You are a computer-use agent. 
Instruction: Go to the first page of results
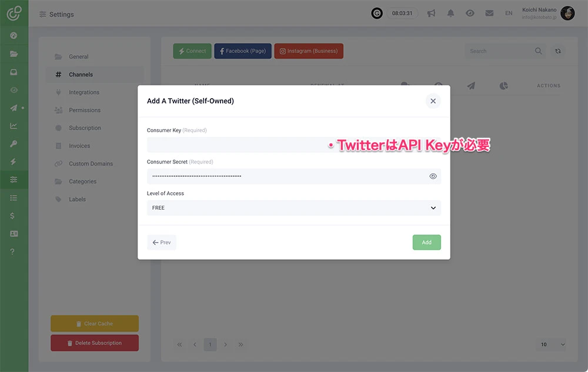pos(179,344)
